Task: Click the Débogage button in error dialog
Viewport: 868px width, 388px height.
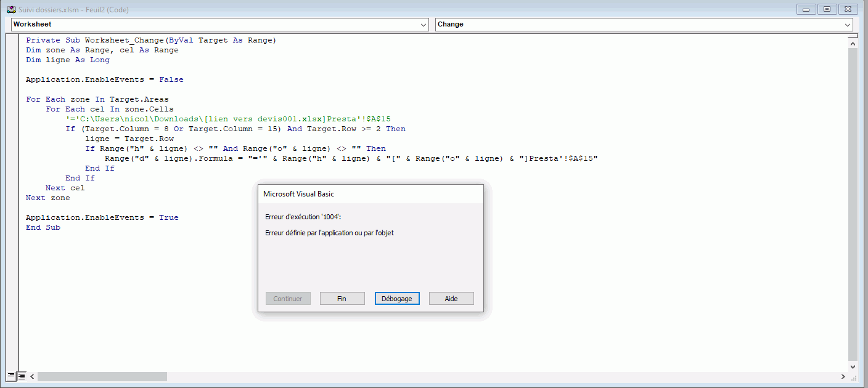Action: [x=397, y=299]
